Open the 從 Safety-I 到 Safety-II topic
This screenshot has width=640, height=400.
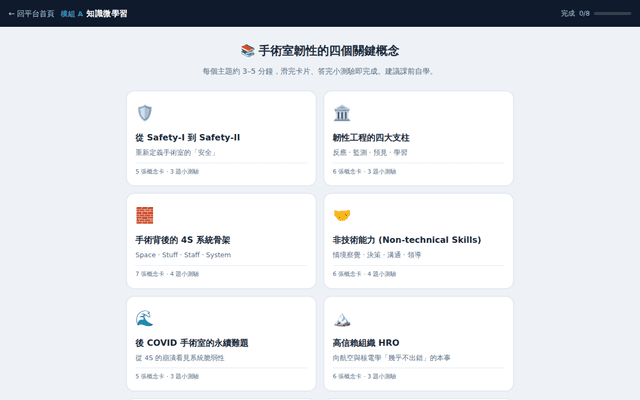(x=221, y=138)
